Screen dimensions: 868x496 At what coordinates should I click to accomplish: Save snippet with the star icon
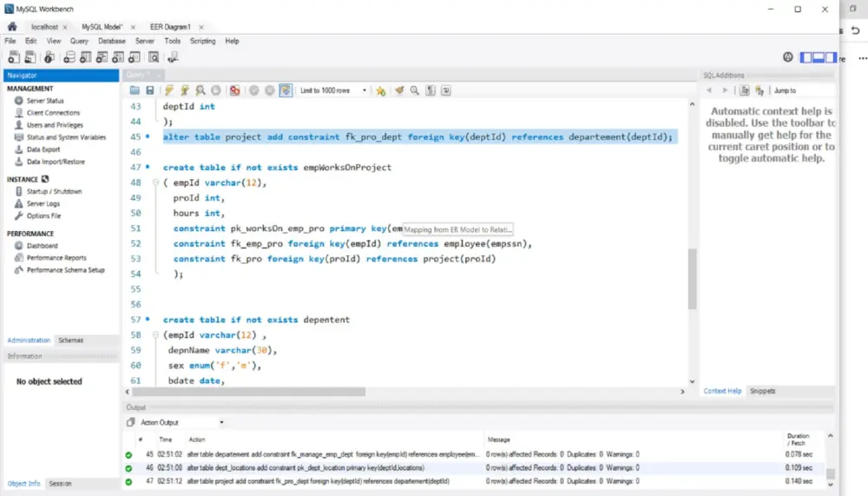tap(381, 90)
